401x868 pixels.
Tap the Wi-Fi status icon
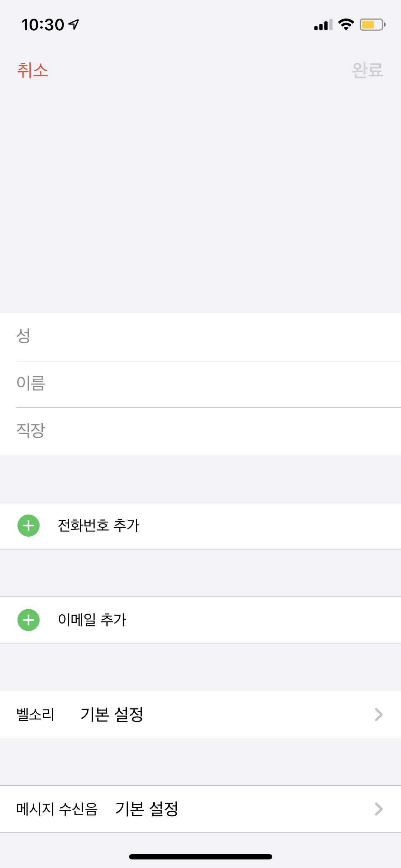(x=346, y=25)
